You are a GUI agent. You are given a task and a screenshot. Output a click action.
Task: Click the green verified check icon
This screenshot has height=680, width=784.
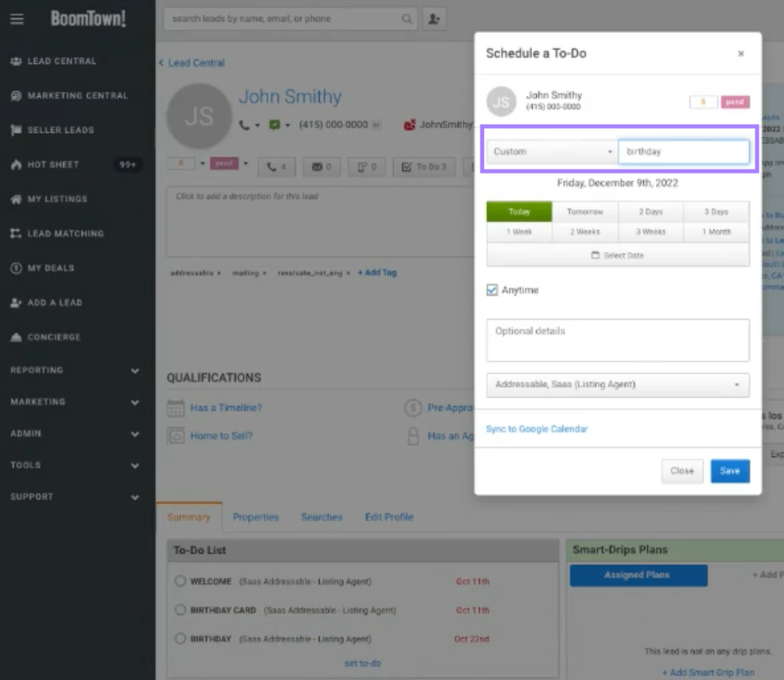click(x=274, y=125)
